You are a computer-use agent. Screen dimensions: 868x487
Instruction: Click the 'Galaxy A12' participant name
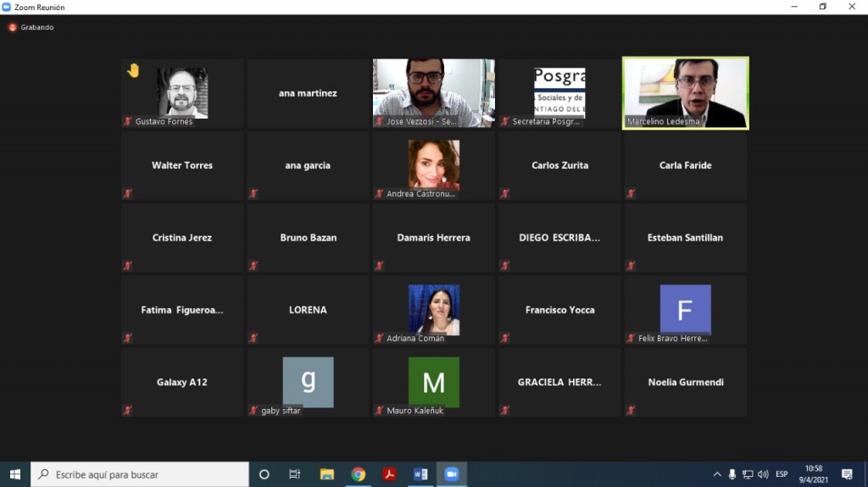click(x=182, y=382)
